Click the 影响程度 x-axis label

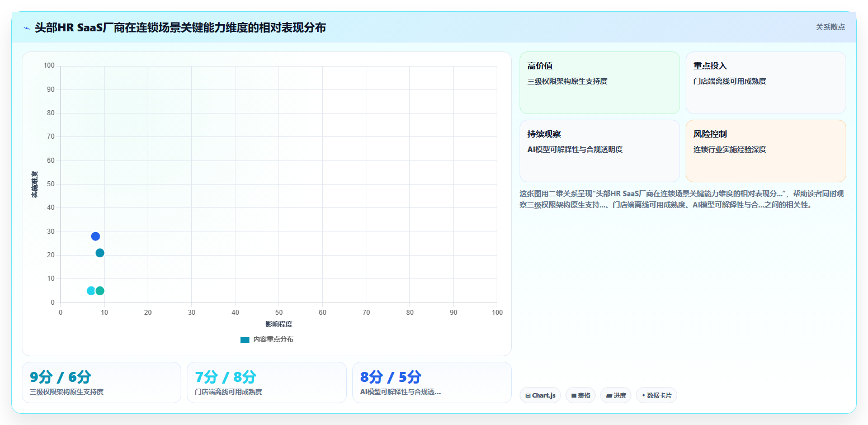(279, 324)
